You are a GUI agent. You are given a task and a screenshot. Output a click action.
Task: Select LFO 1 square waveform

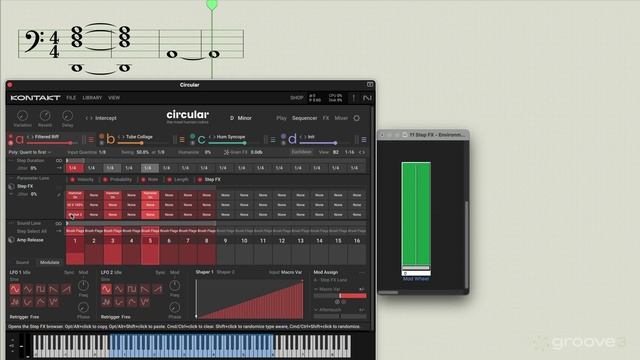[40, 289]
